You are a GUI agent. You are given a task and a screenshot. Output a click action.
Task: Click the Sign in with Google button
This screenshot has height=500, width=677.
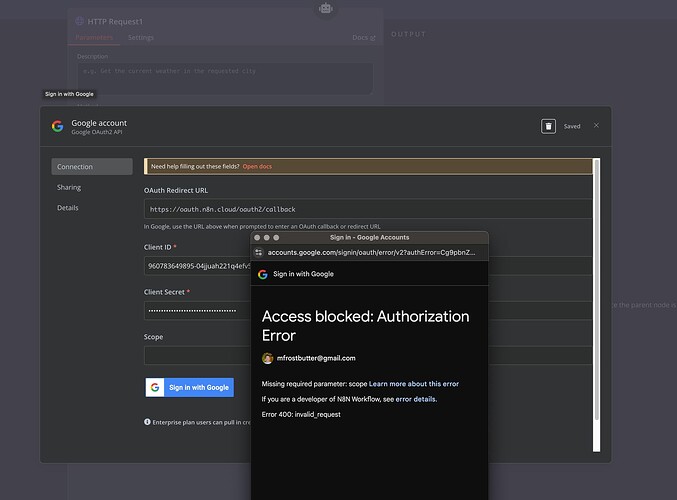[190, 387]
